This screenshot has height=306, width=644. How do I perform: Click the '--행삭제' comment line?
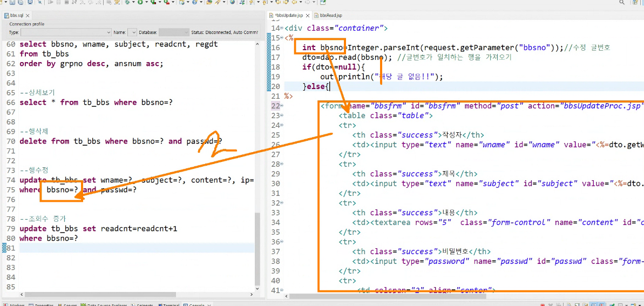click(33, 132)
